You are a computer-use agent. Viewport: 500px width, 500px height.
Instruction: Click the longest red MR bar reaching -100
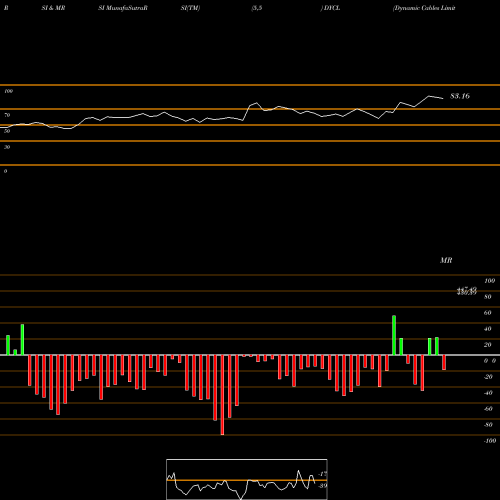pos(222,395)
